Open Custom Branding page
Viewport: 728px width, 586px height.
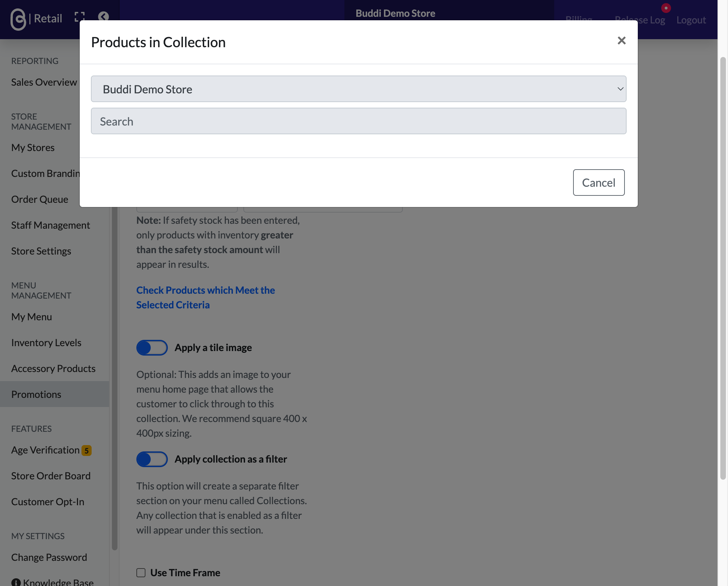pos(45,173)
